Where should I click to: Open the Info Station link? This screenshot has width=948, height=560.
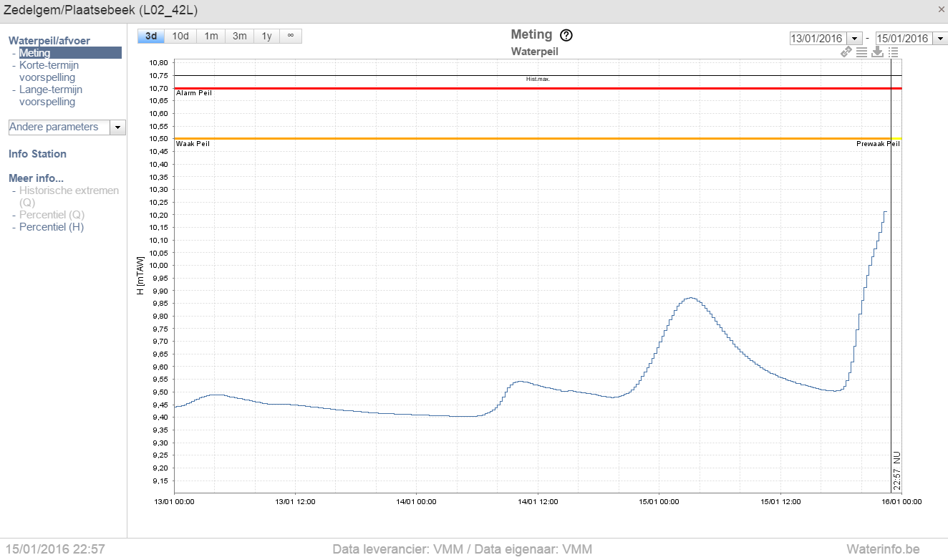[37, 154]
